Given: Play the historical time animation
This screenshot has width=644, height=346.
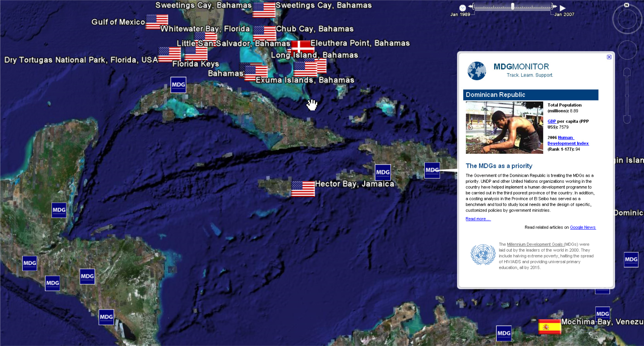Looking at the screenshot, I should [x=563, y=8].
